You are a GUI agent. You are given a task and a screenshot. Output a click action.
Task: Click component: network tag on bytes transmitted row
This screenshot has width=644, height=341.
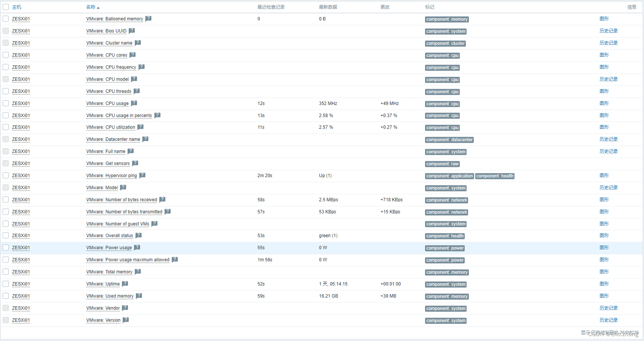(x=447, y=212)
